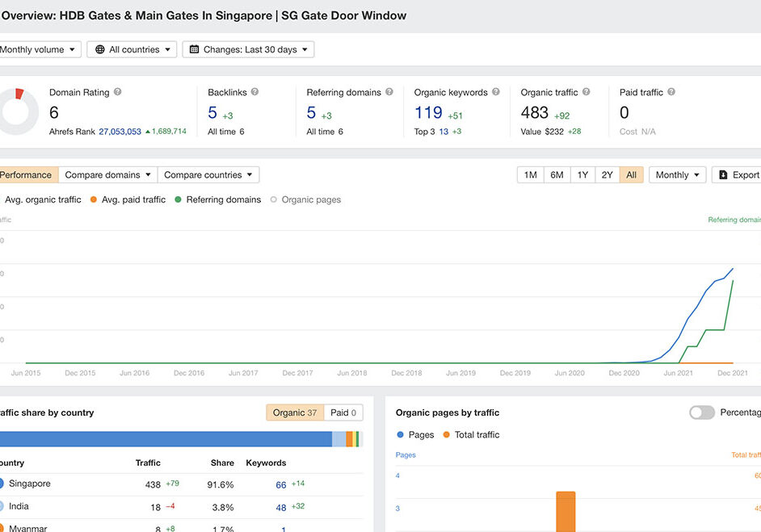This screenshot has height=532, width=761.
Task: Click the calendar icon in Changes filter
Action: [194, 50]
